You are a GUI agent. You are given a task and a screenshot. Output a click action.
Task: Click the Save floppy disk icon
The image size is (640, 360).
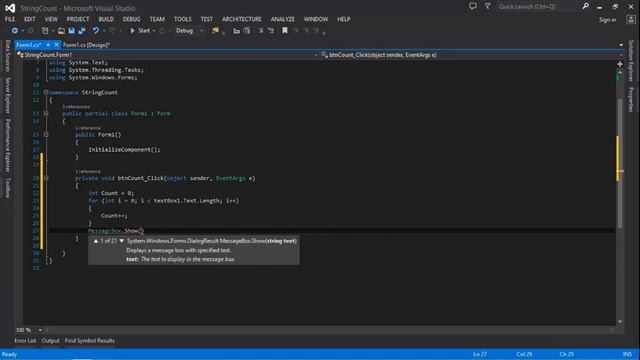[71, 31]
